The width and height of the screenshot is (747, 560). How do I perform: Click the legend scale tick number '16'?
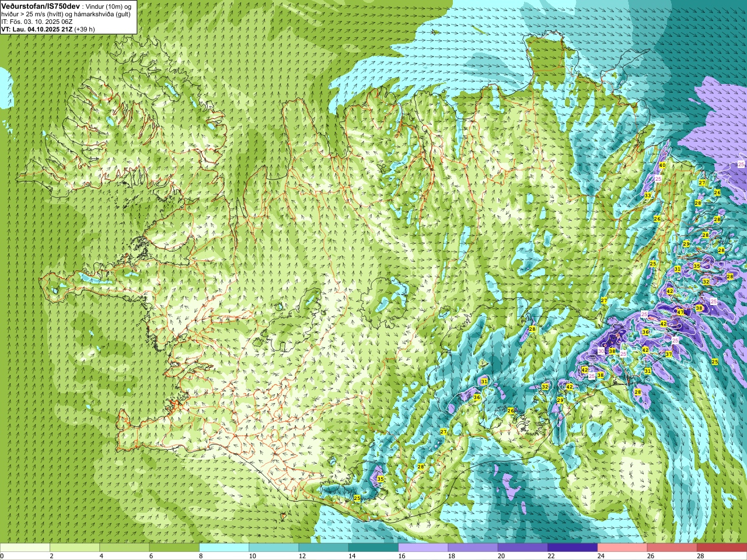click(402, 556)
